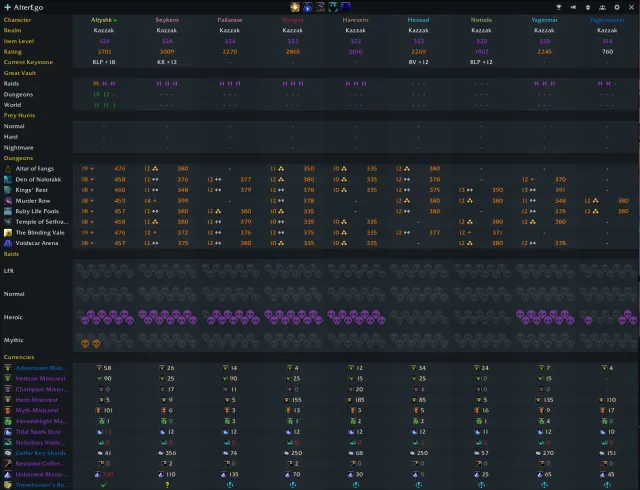Click the Trovehunter's Bounty map icon
Image resolution: width=640 pixels, height=490 pixels.
pyautogui.click(x=8, y=485)
